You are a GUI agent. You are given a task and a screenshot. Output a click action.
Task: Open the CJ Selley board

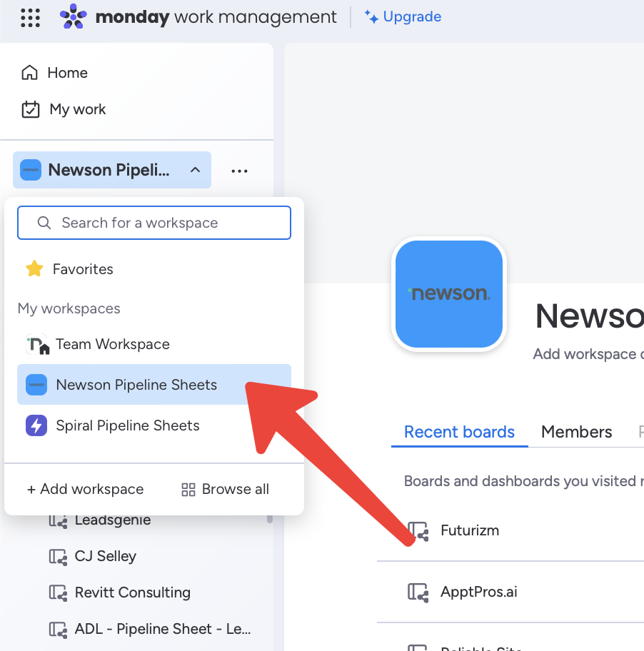click(x=106, y=556)
